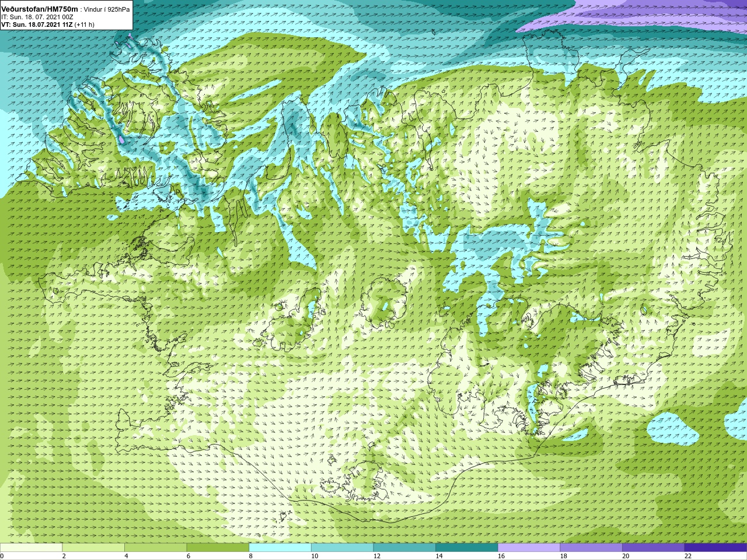This screenshot has height=560, width=747.
Task: Click the light cyan legend swatch between 8 and 10
Action: (x=280, y=548)
